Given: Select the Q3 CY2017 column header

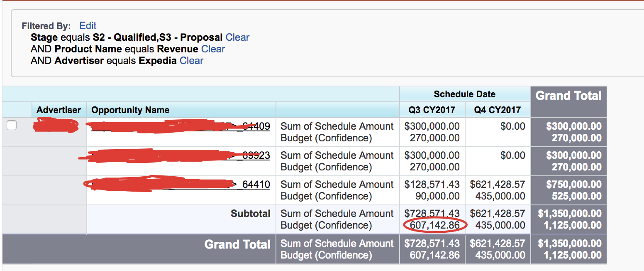Looking at the screenshot, I should click(432, 110).
